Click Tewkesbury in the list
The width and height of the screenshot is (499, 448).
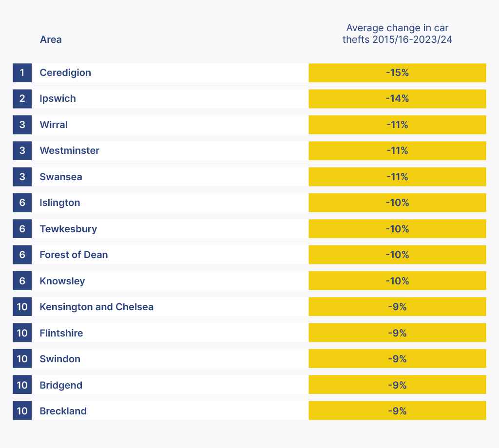[x=68, y=229]
